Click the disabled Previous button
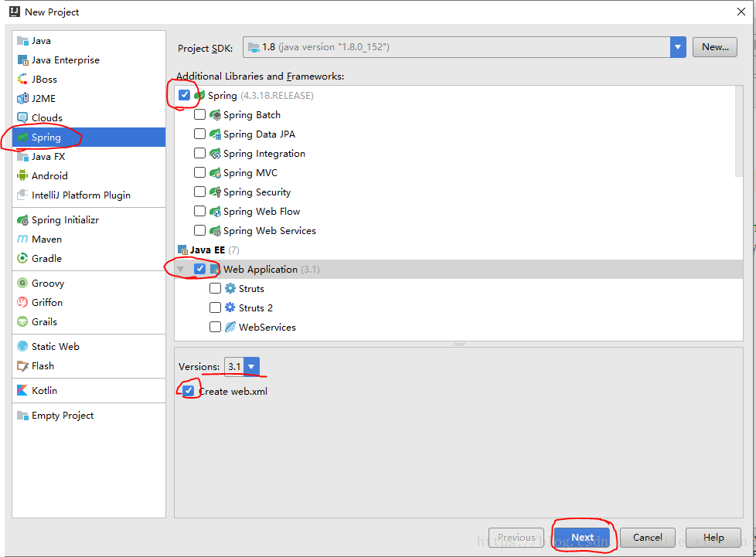Screen dimensions: 756x557 [516, 537]
